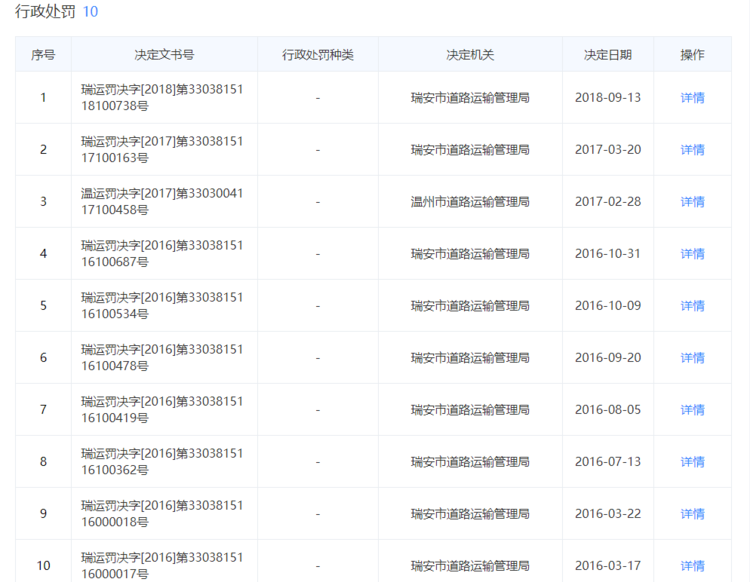Viewport: 750px width, 582px height.
Task: Click serial number 6 in 序号 column
Action: 43,358
